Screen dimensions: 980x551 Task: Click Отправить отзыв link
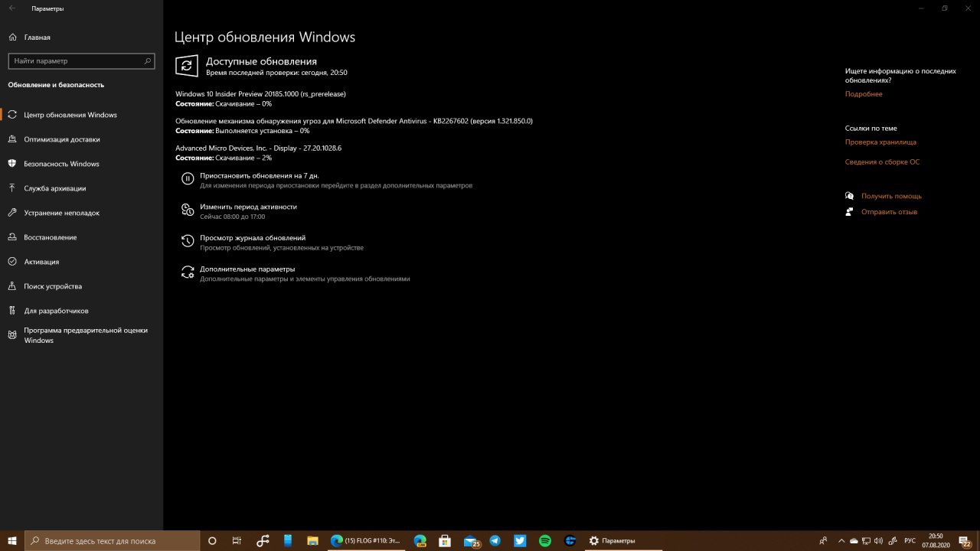[x=889, y=212]
